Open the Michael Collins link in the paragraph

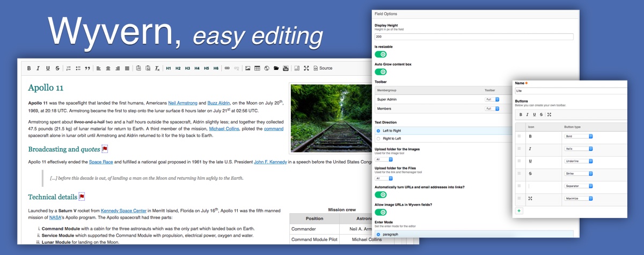coord(224,129)
